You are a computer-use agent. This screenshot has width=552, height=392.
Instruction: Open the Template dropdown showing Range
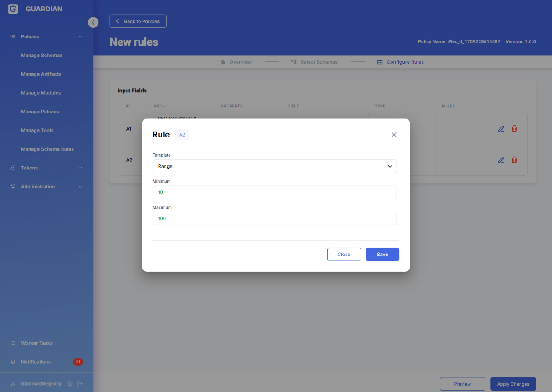click(274, 166)
